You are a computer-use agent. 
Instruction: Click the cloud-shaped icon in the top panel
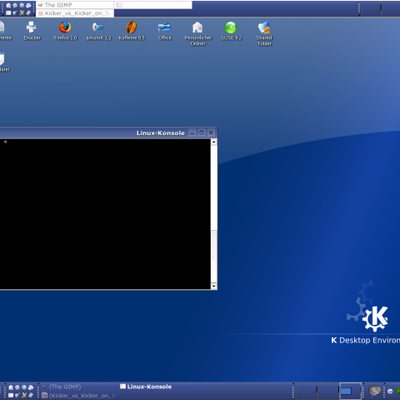(x=28, y=5)
